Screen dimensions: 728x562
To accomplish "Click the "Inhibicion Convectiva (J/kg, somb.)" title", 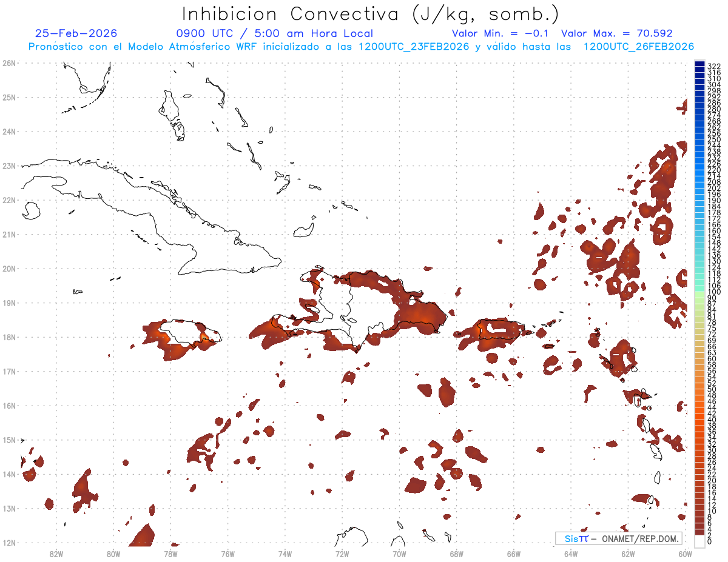I will (x=371, y=14).
